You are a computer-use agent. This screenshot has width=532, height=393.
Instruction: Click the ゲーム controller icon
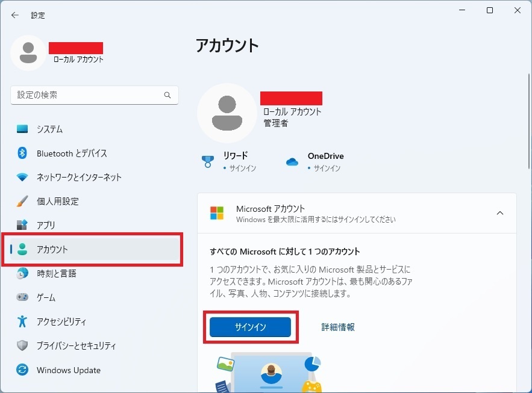(22, 297)
